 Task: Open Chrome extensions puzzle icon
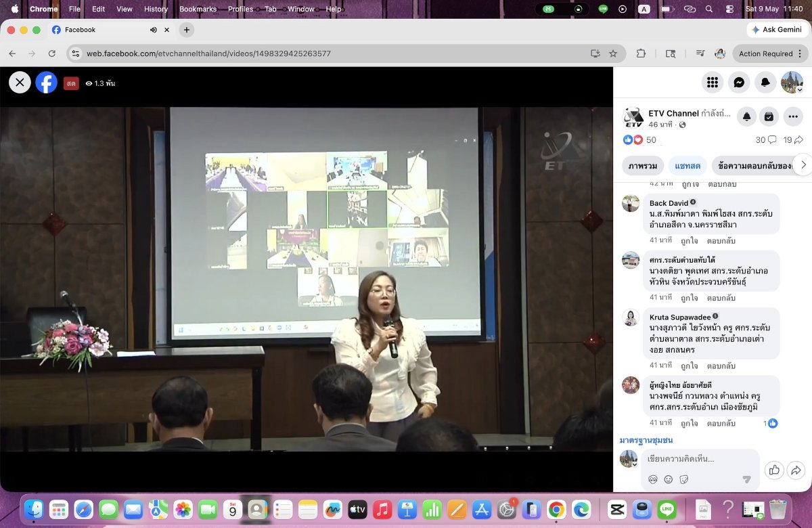point(641,53)
